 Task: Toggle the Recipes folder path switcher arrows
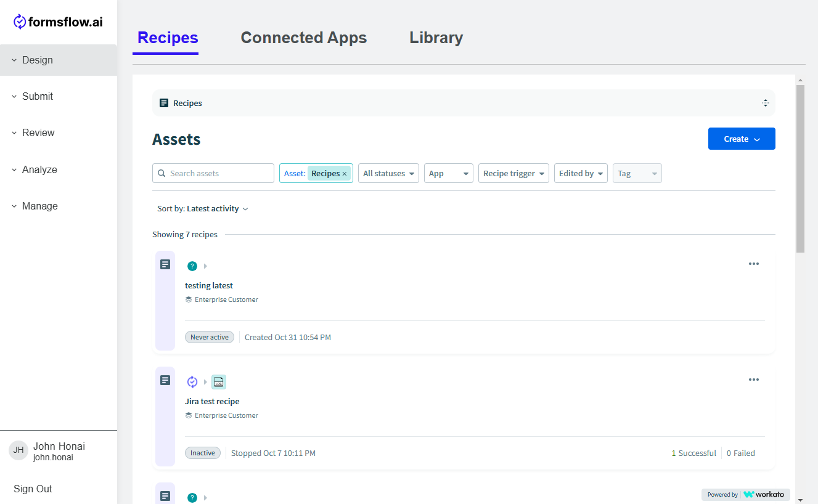coord(765,103)
